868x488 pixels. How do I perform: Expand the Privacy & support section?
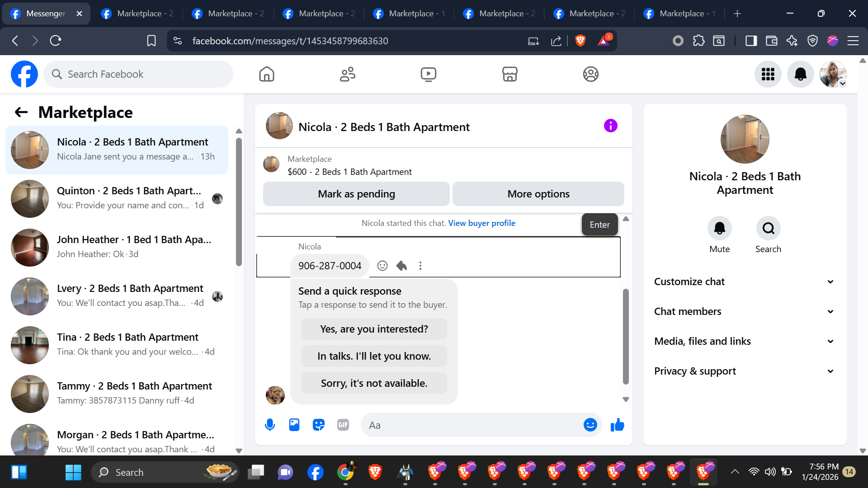tap(745, 371)
